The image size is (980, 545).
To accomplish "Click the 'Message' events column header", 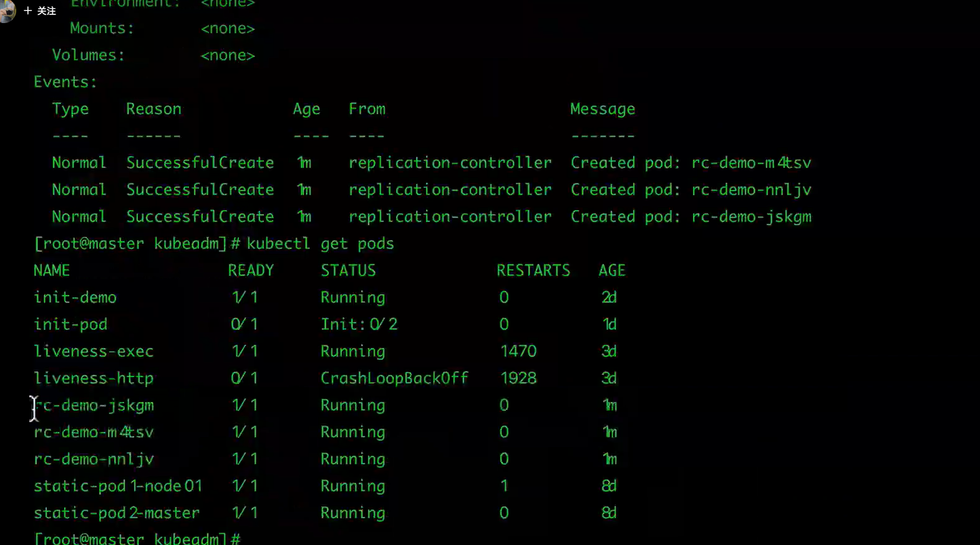I will click(603, 110).
